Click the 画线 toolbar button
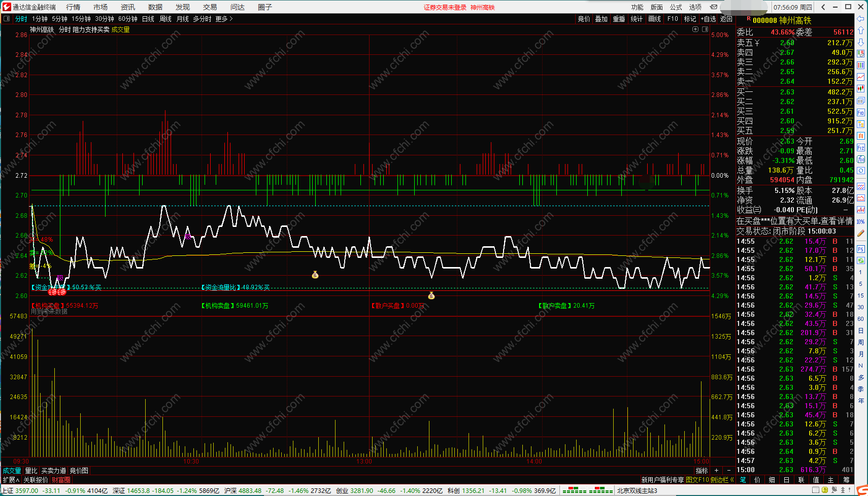868x496 pixels. [x=655, y=19]
